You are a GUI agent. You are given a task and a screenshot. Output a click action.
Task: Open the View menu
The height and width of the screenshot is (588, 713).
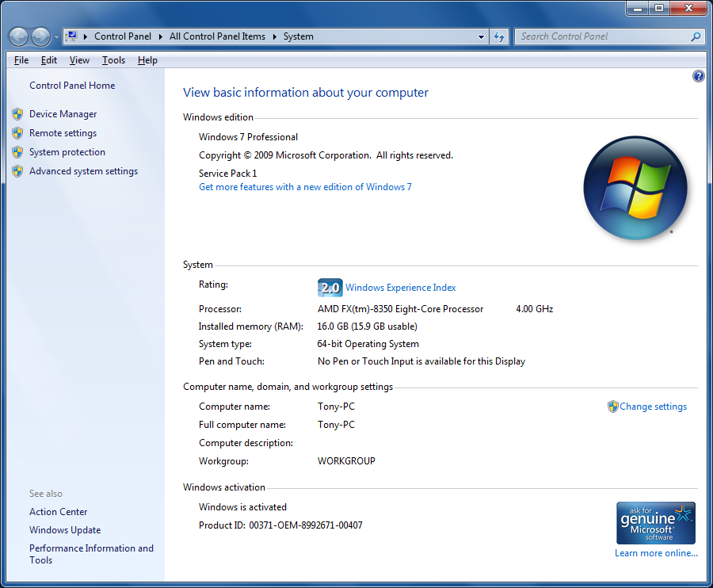[x=79, y=60]
